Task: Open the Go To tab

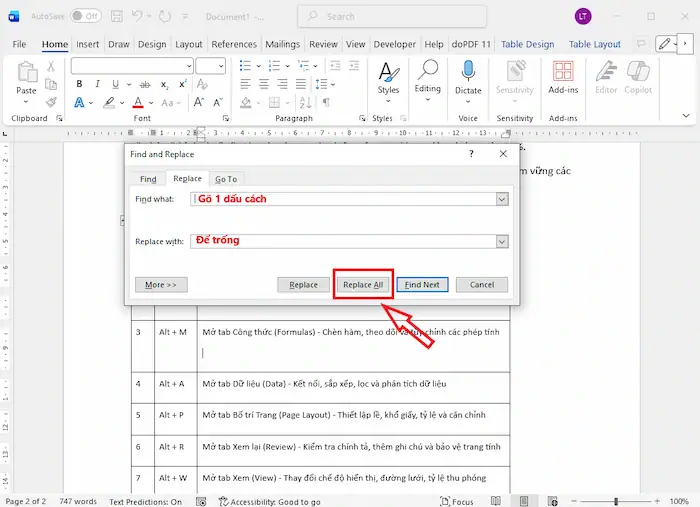Action: pos(226,179)
